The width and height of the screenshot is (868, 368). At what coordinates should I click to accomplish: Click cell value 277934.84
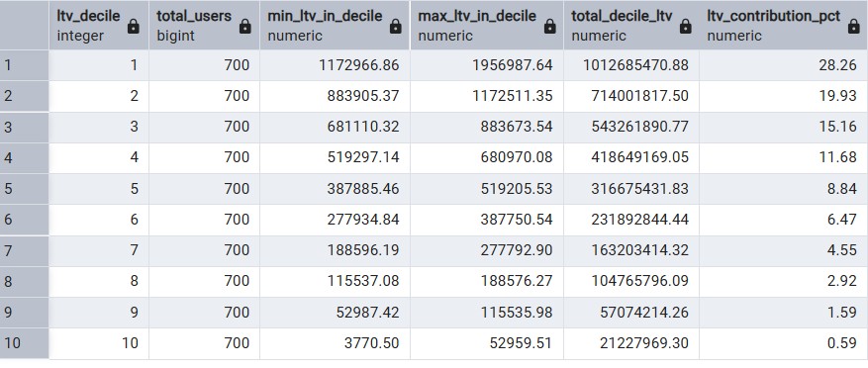click(x=363, y=221)
